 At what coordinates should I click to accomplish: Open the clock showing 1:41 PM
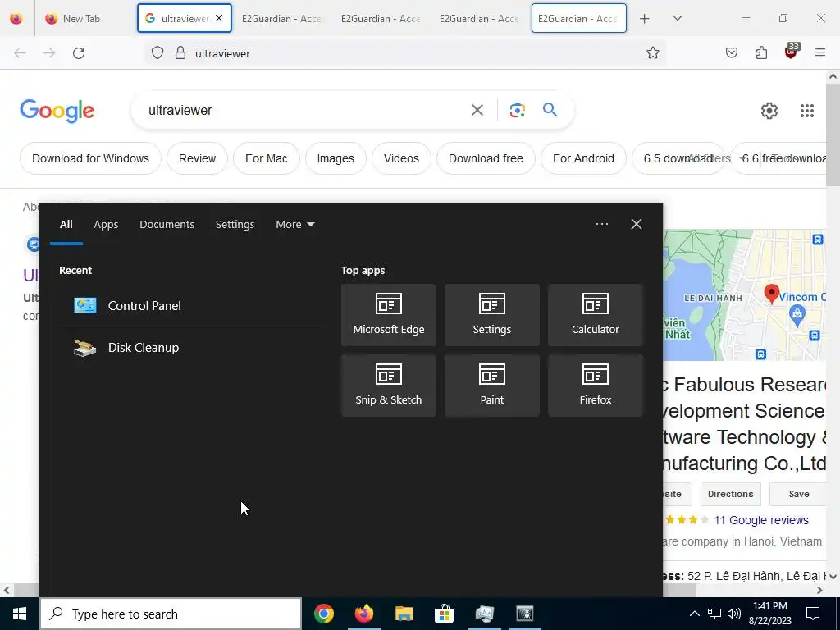(x=771, y=614)
